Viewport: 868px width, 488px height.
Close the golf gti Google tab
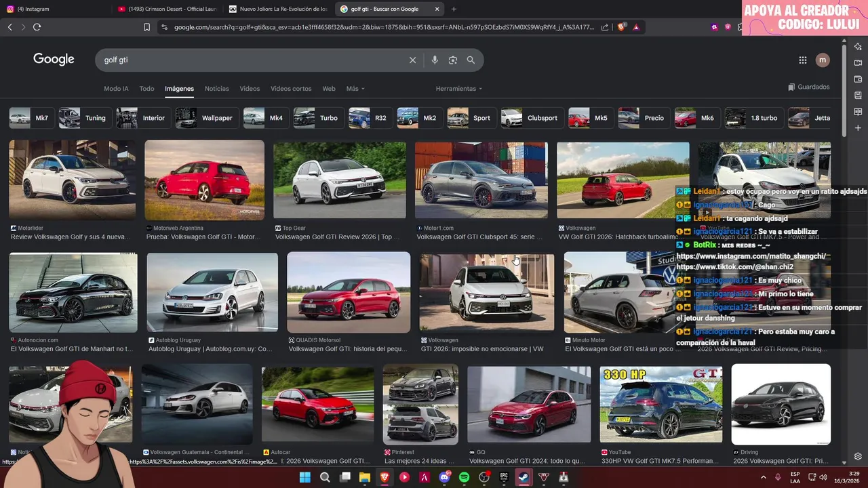pos(437,9)
